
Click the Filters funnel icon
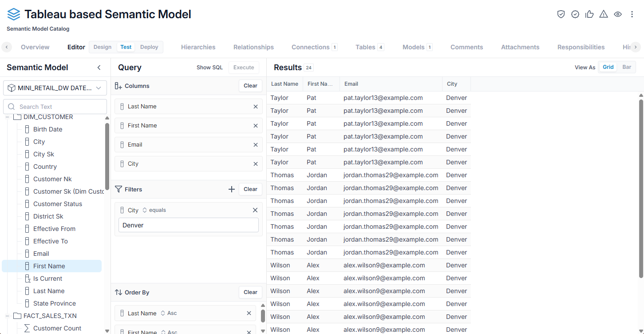tap(119, 189)
